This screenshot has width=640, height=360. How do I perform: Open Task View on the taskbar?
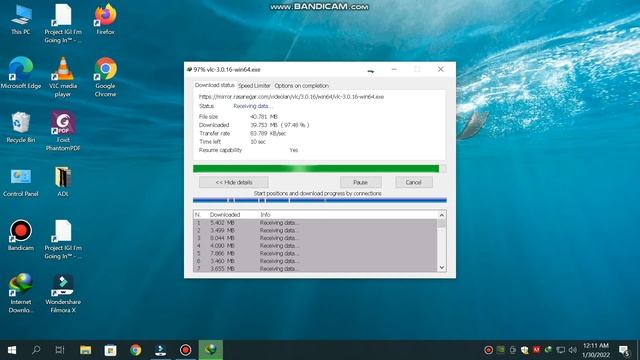60,350
